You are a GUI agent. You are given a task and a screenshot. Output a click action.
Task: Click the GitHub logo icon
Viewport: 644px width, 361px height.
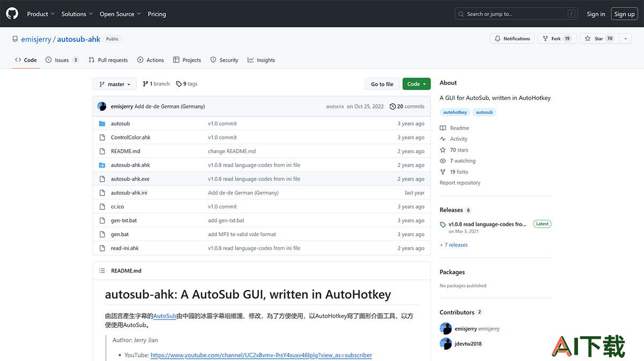12,13
